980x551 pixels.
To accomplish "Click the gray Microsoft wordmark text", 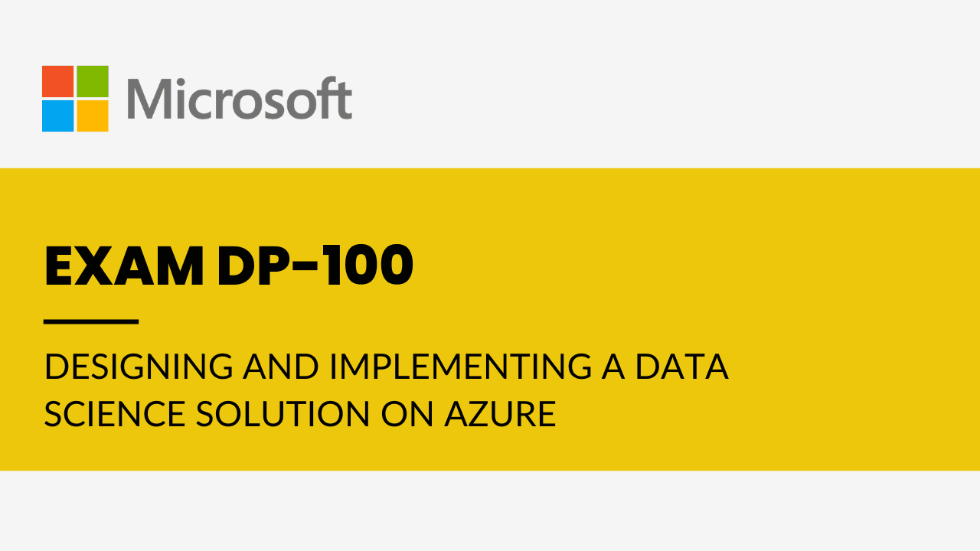I will point(240,99).
